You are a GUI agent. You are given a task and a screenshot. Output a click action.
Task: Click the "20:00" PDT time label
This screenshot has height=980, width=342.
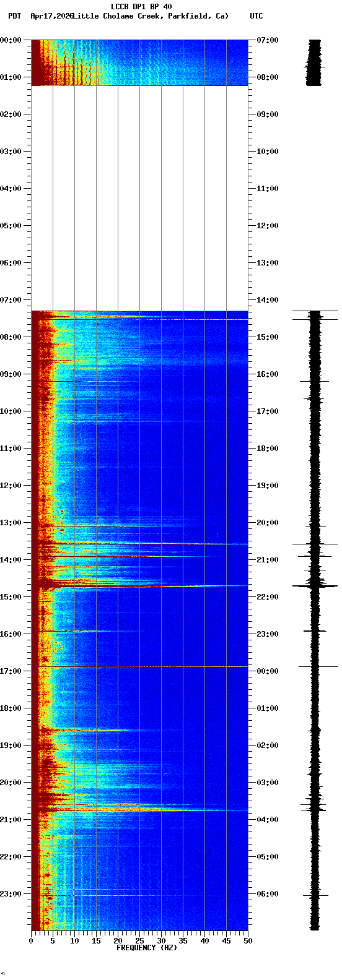(11, 782)
